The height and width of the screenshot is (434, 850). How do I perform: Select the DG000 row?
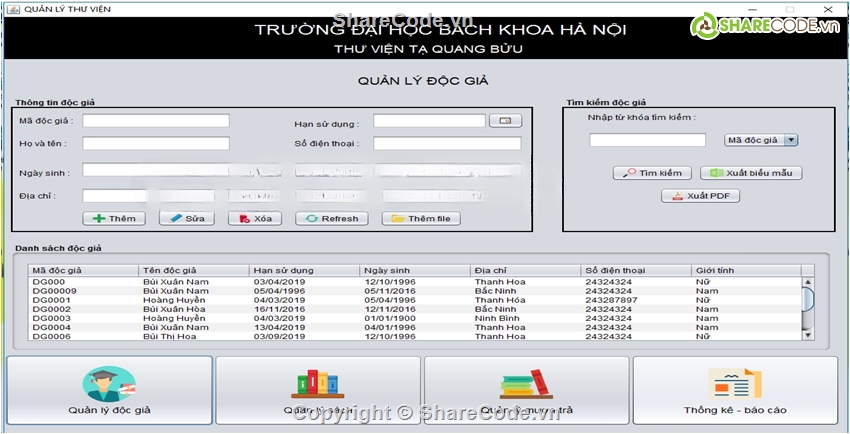(415, 282)
